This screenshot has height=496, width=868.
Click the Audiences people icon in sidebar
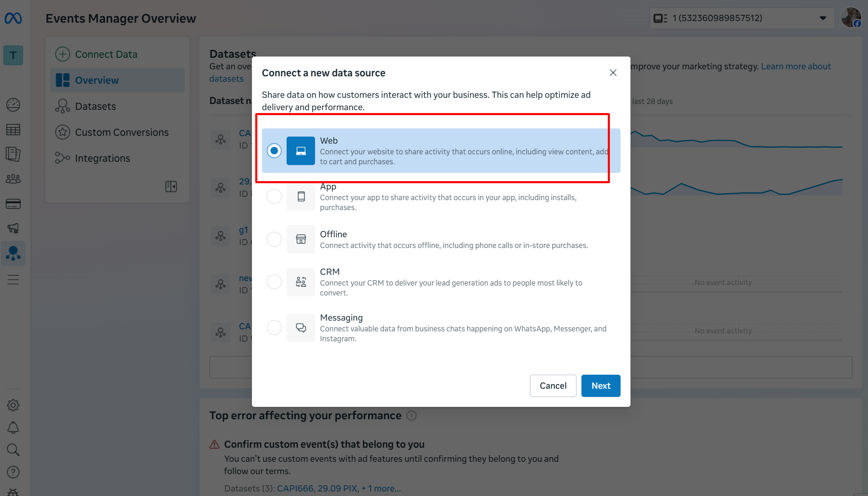click(x=13, y=179)
